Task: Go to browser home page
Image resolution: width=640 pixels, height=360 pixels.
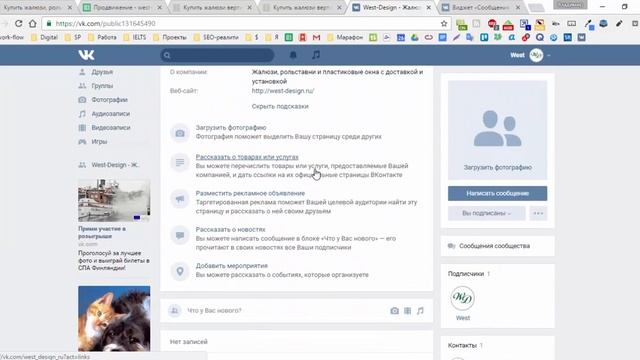Action: tap(33, 24)
